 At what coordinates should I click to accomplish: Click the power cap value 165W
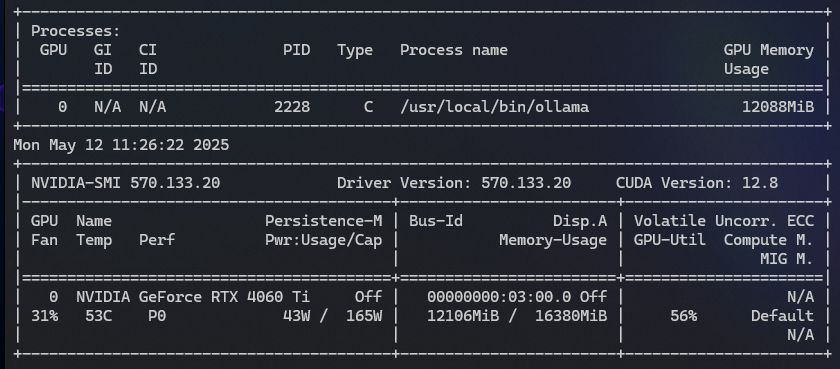(364, 316)
